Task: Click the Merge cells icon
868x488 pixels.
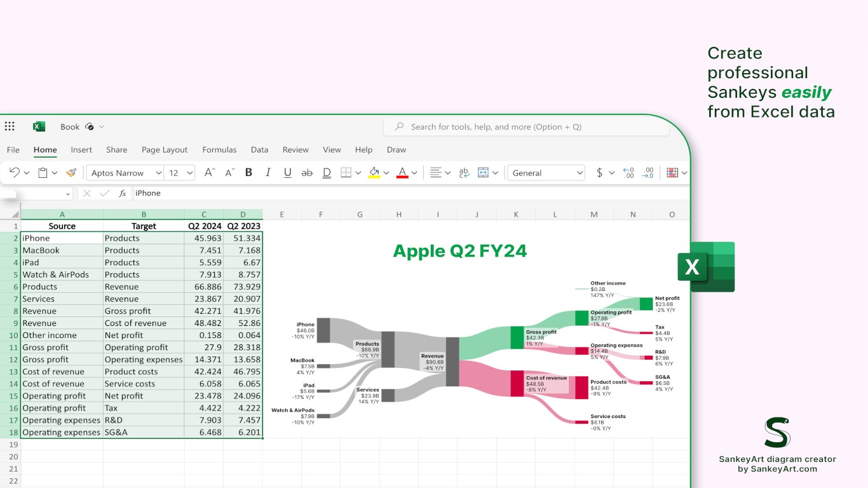Action: pos(483,173)
